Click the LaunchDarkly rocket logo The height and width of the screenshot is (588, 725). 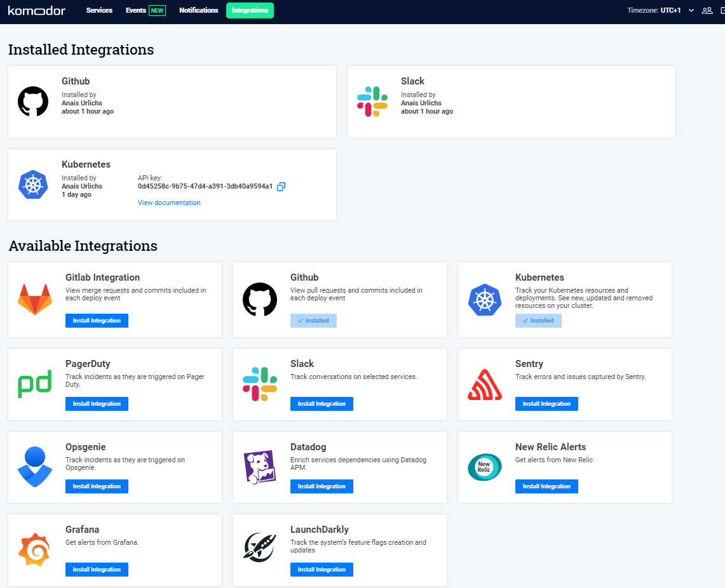pos(260,547)
